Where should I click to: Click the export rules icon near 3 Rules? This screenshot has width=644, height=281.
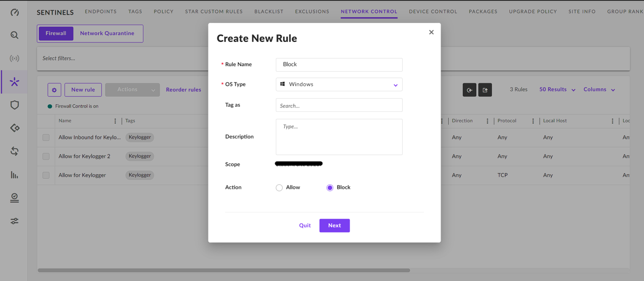[x=485, y=90]
